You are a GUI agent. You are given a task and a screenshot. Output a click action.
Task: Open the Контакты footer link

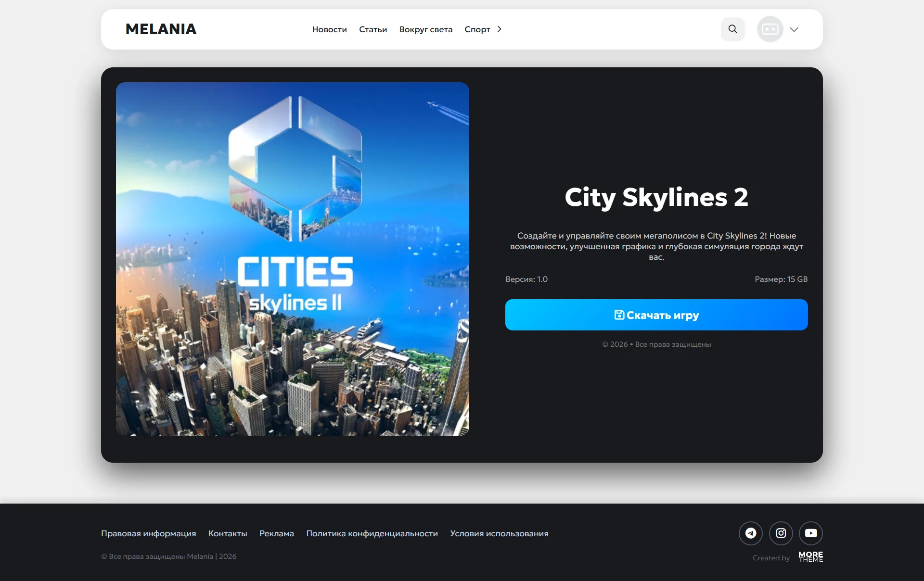(x=228, y=533)
